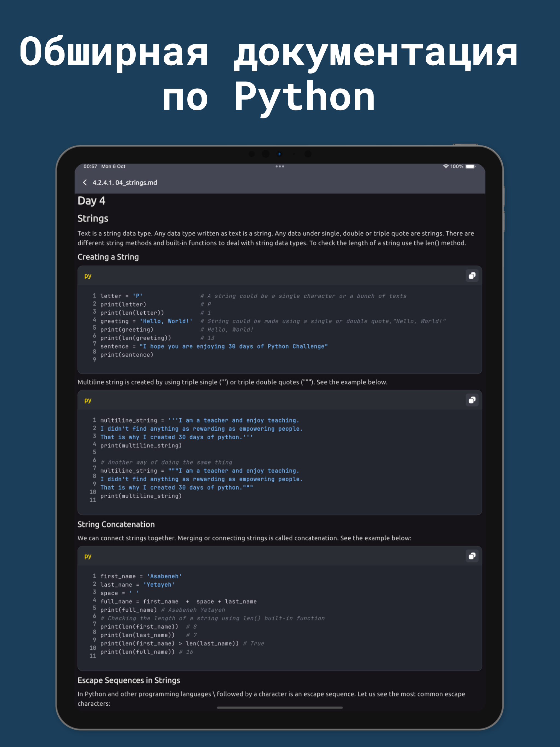
Task: Copy the multiline string code block
Action: click(472, 400)
